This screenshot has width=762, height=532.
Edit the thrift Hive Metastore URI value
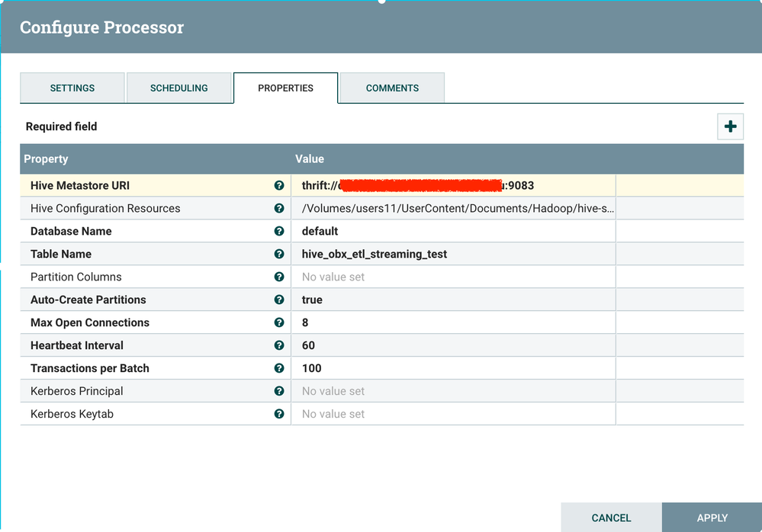453,185
